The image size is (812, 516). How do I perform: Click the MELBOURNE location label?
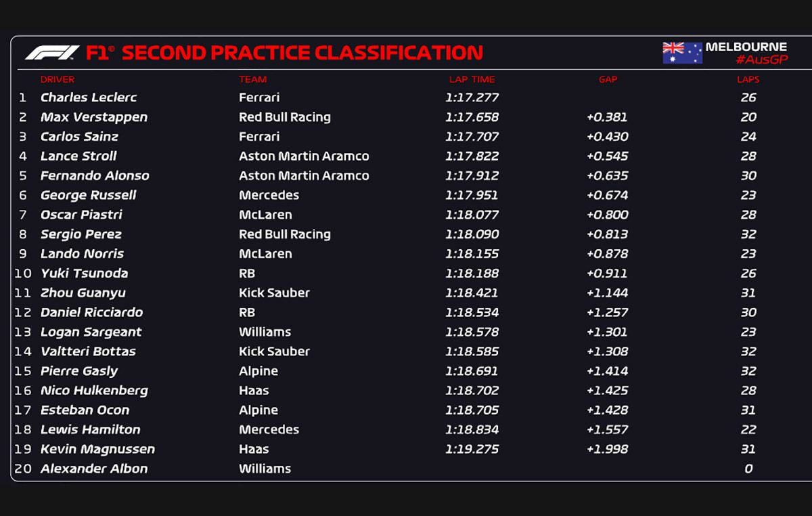click(746, 47)
